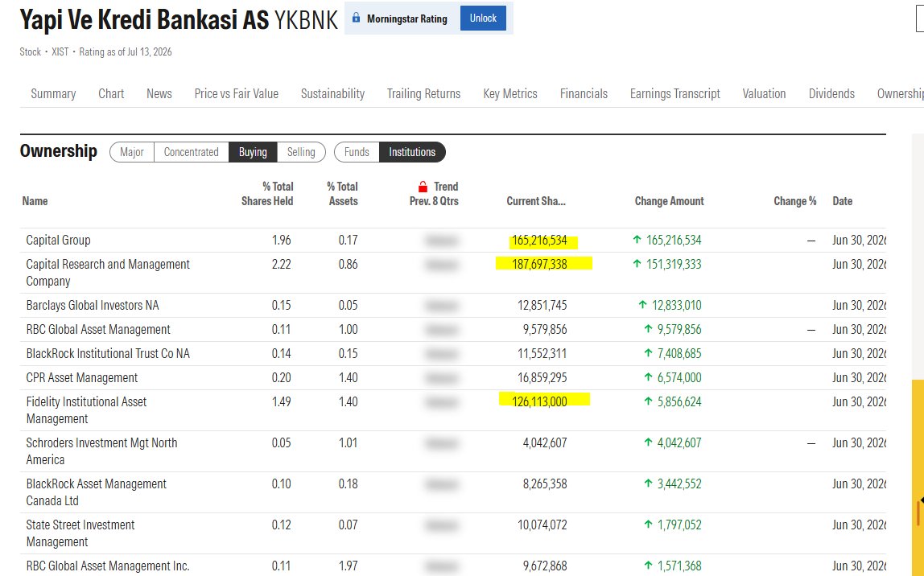Click highlighted value 165,216,534 in Current Shares

(539, 241)
